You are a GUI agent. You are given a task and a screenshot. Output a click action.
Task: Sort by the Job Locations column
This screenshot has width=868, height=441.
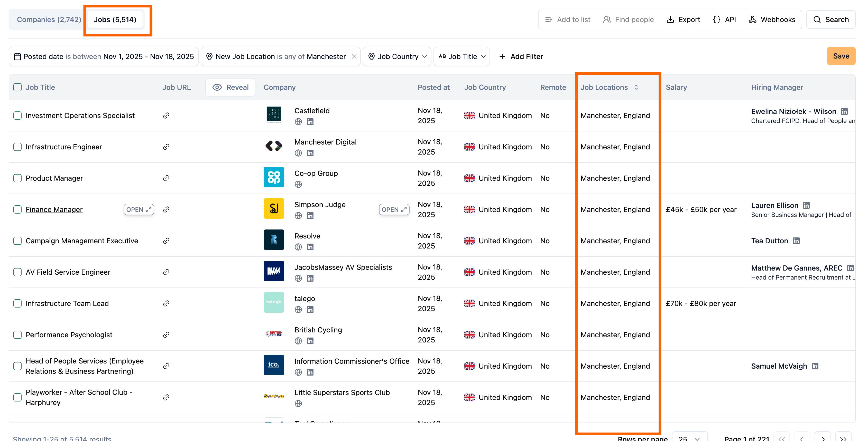click(636, 87)
